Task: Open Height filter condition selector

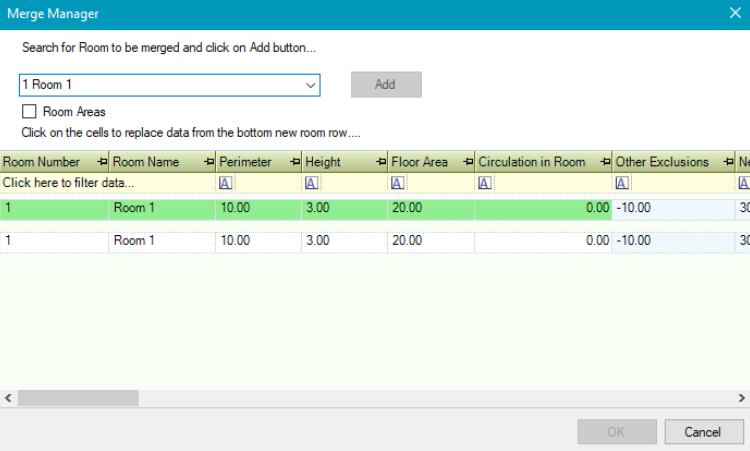Action: click(312, 183)
